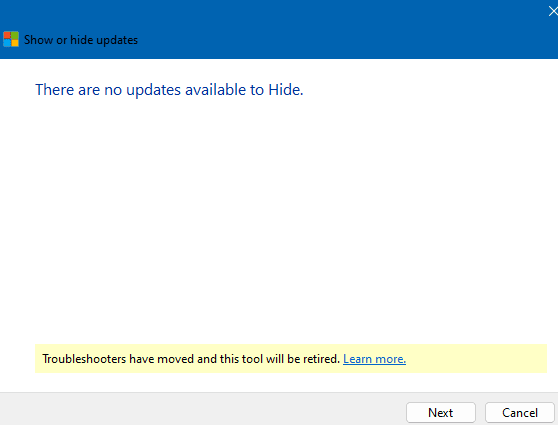Open the Learn more link
The width and height of the screenshot is (558, 425).
pos(374,359)
